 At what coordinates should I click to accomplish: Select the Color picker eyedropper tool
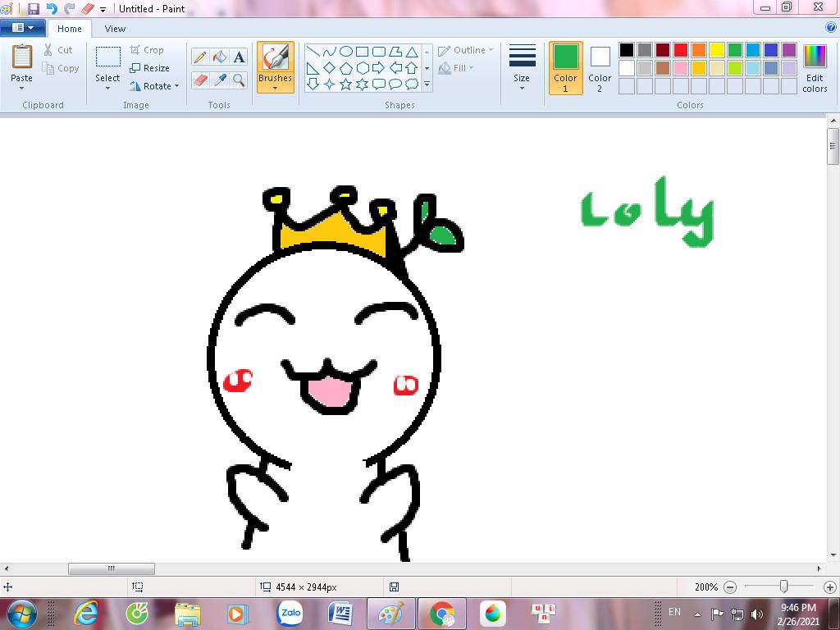pyautogui.click(x=220, y=80)
